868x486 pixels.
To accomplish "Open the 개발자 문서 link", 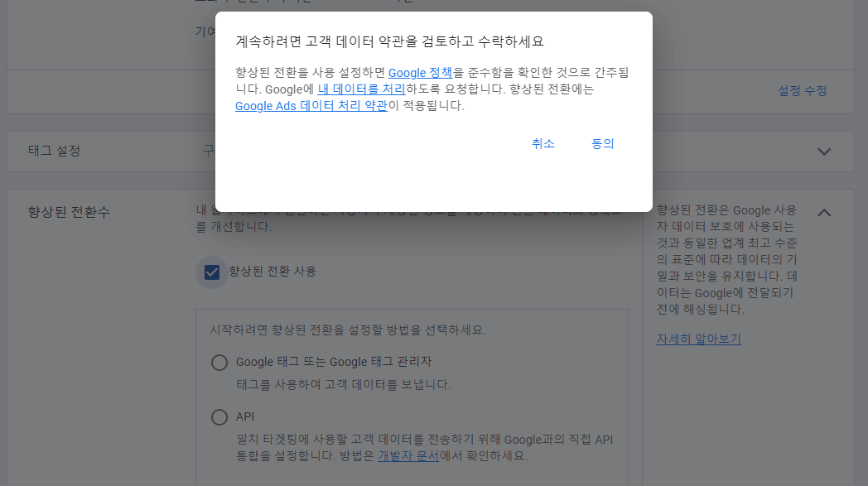I will pos(408,456).
